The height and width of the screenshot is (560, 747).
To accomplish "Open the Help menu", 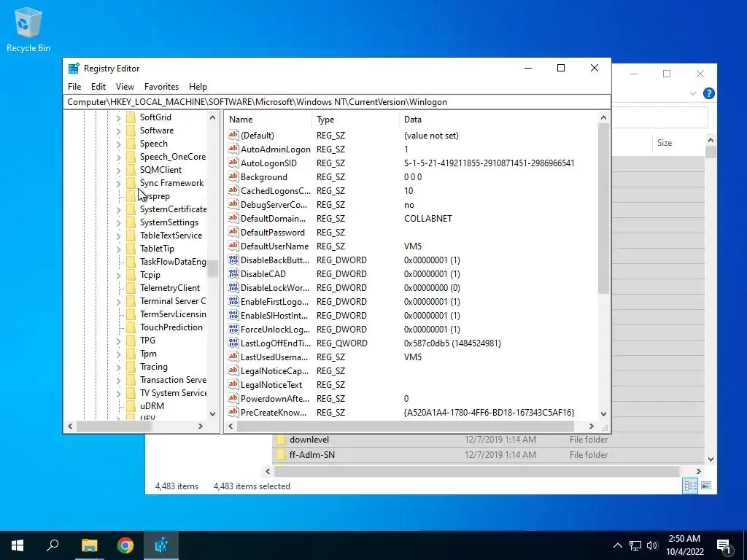I will tap(198, 87).
